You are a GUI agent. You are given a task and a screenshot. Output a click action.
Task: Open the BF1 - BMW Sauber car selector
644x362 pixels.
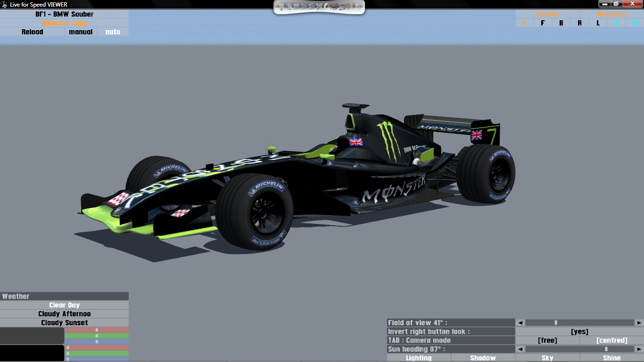pos(65,14)
